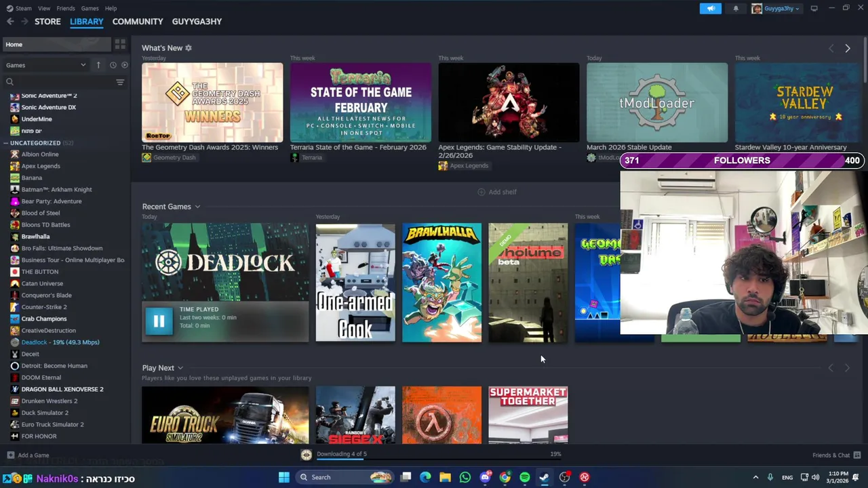The height and width of the screenshot is (488, 868).
Task: Select Euro Truck Simulator 2 in sidebar list
Action: tap(53, 424)
